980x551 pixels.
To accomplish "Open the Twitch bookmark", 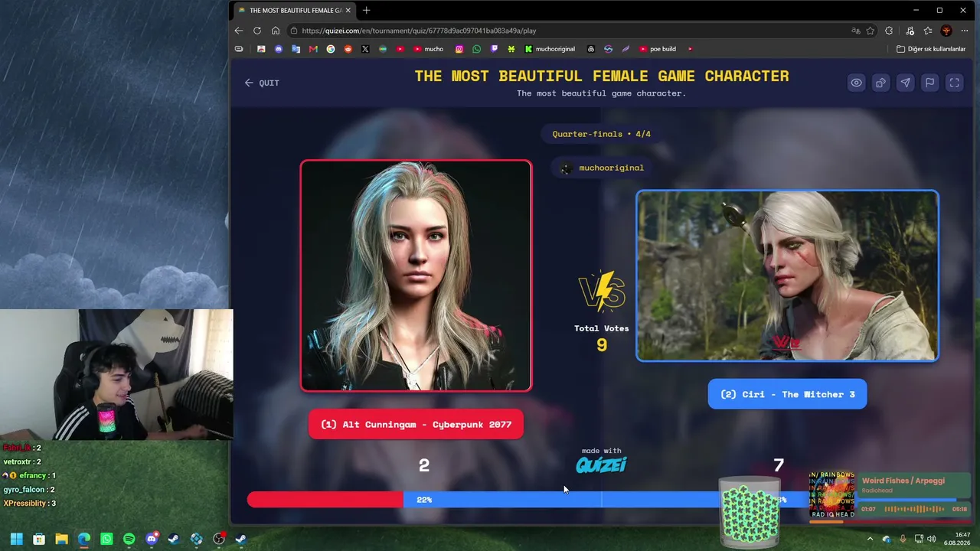I will [494, 49].
